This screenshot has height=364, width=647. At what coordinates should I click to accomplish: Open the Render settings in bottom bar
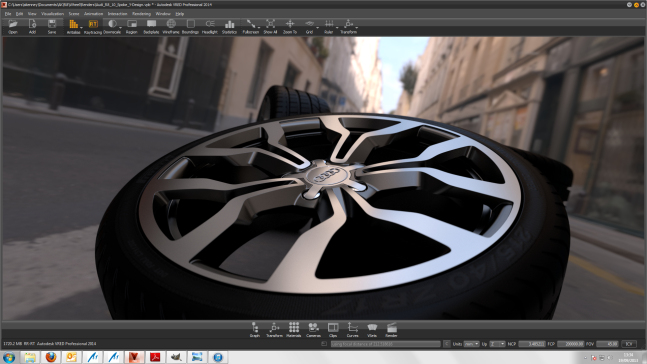click(391, 330)
